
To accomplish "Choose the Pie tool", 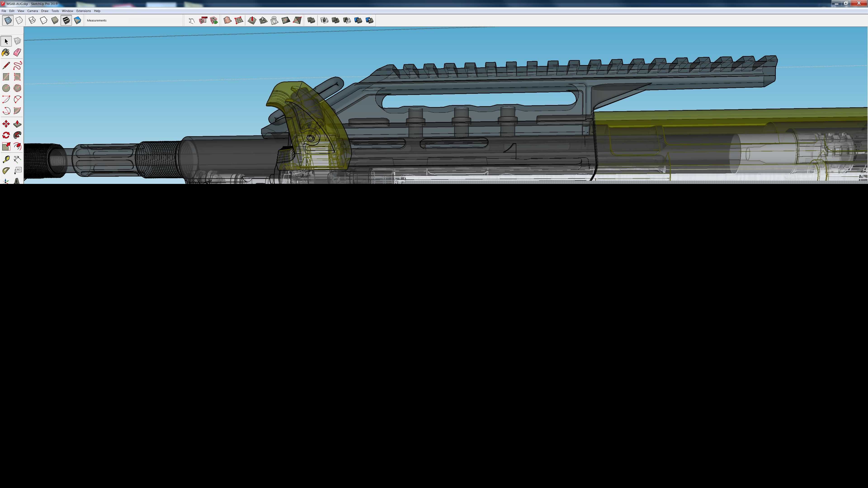I will click(17, 111).
